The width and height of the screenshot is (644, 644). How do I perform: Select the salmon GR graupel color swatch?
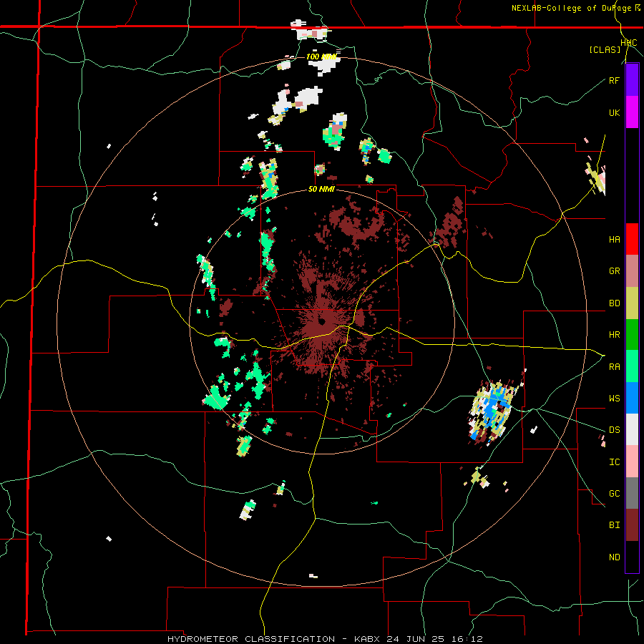[x=632, y=271]
